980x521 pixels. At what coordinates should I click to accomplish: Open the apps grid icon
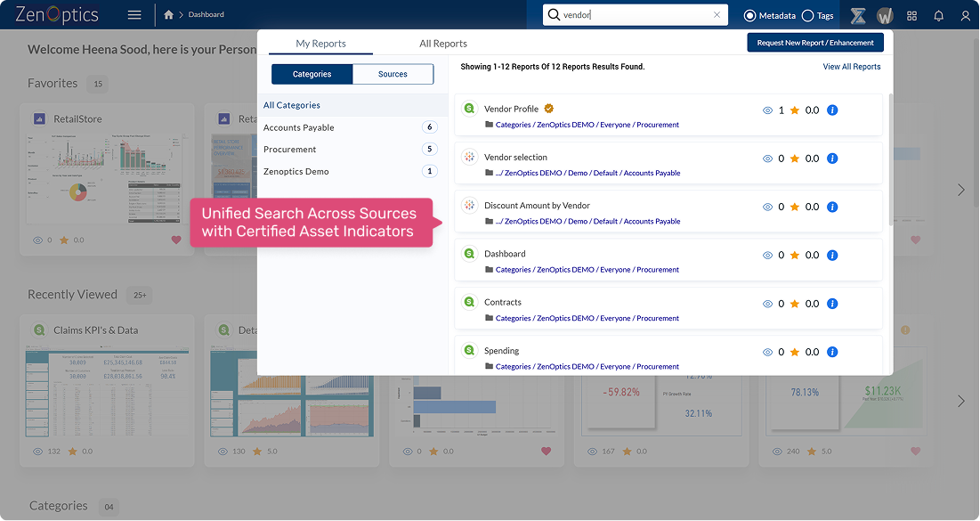click(911, 16)
